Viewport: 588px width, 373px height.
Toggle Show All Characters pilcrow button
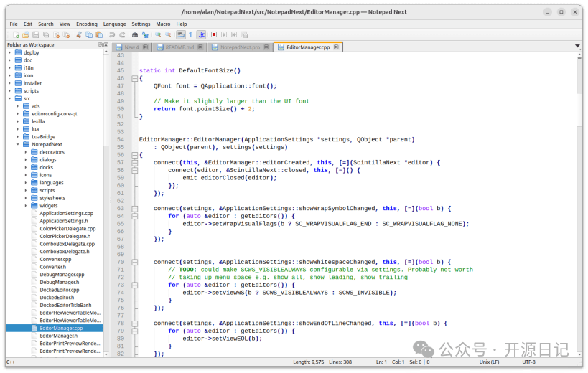[191, 35]
